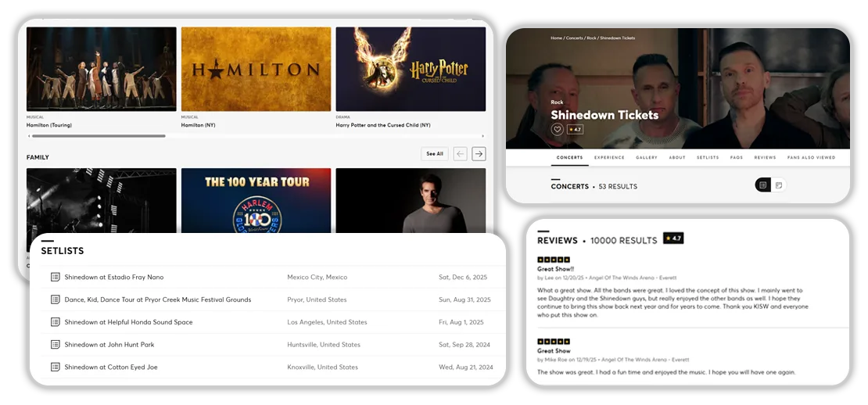This screenshot has width=868, height=405.
Task: Open the Setlists tab
Action: [707, 158]
